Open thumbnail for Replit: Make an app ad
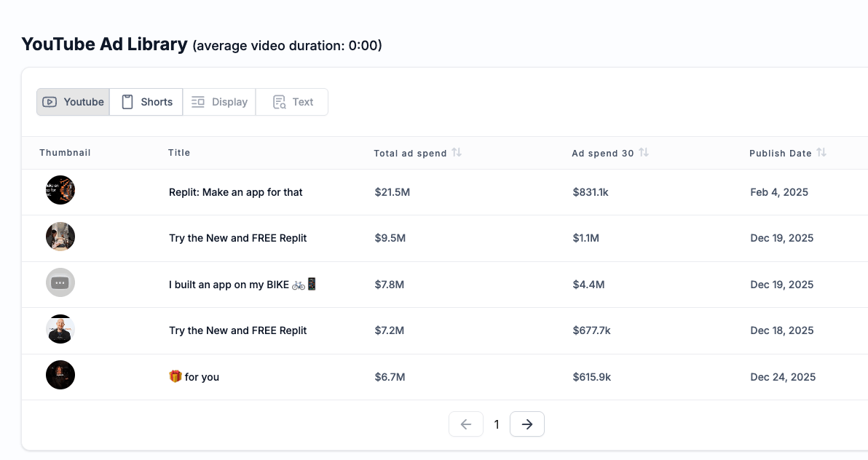 click(60, 190)
